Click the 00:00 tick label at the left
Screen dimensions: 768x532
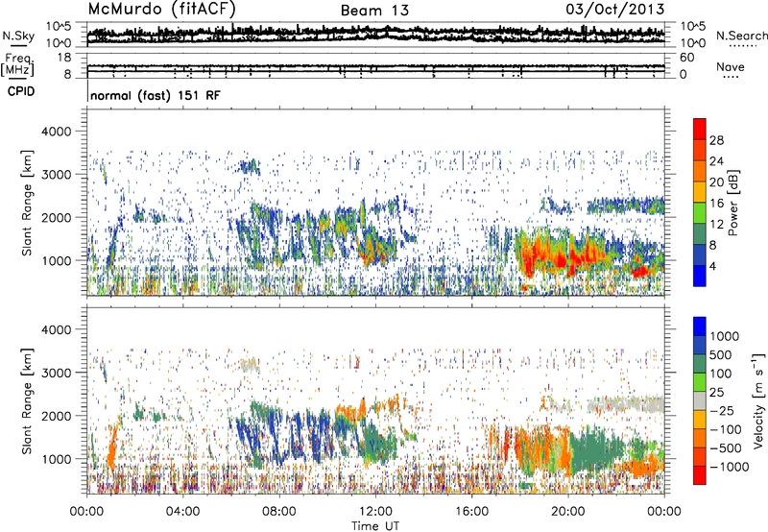[86, 512]
